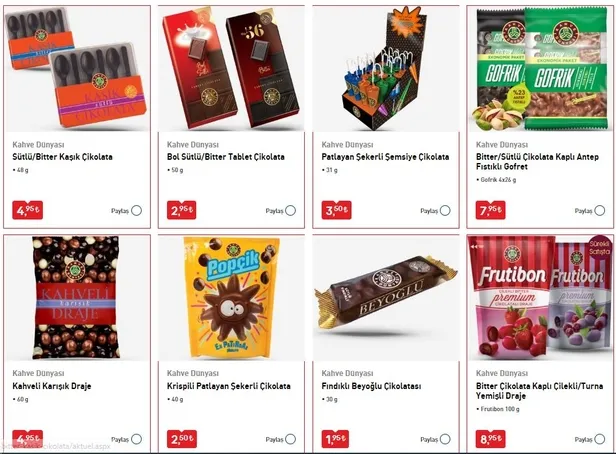Select Paylaş radio for Krispili Patlayan Şekerli Çikolata
Viewport: 616px width, 454px height.
click(291, 439)
